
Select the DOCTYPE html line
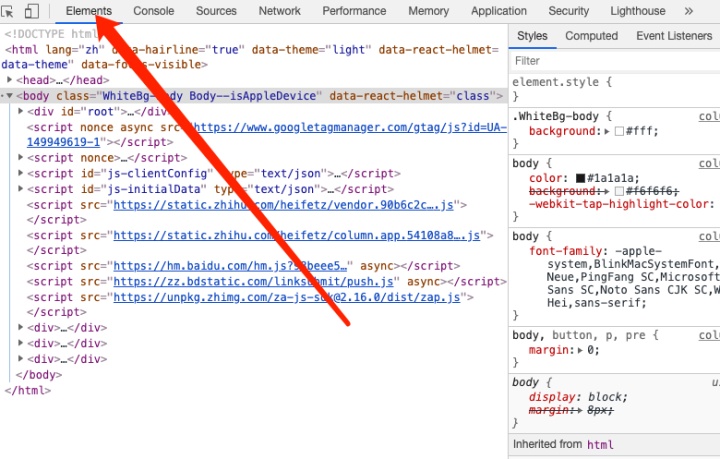click(51, 34)
